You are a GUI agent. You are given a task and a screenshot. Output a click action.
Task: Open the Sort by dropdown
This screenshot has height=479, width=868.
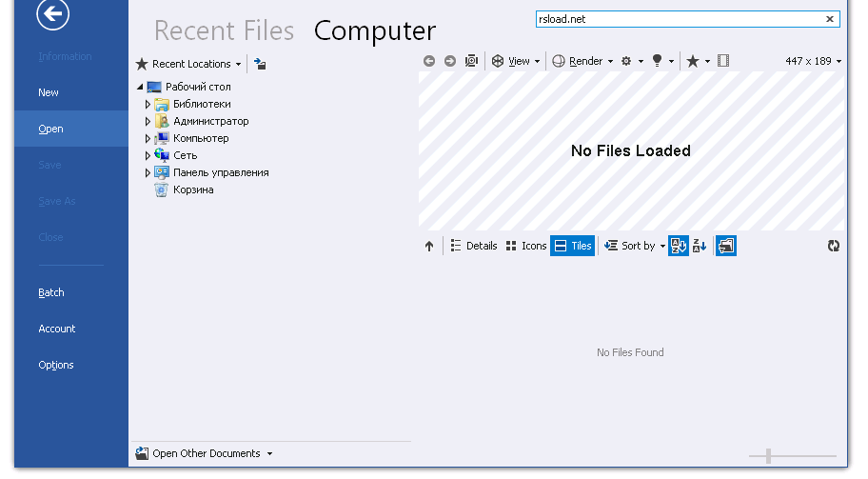click(x=636, y=246)
